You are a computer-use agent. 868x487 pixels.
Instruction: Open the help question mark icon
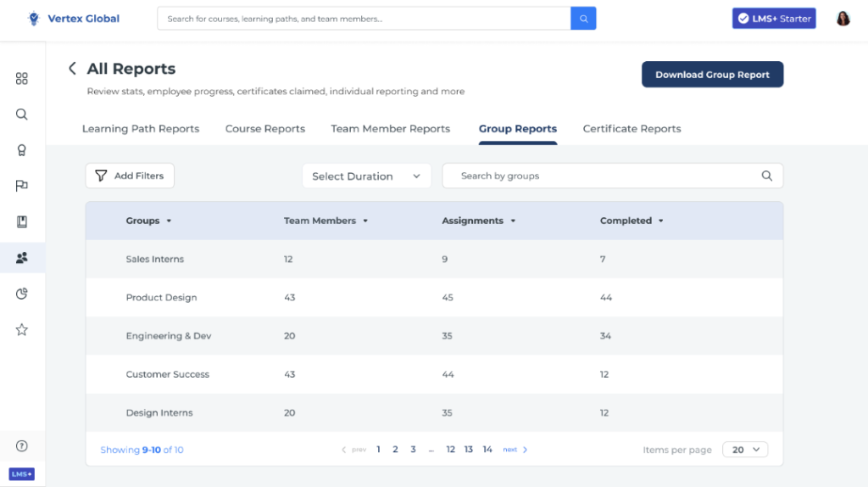pos(22,446)
